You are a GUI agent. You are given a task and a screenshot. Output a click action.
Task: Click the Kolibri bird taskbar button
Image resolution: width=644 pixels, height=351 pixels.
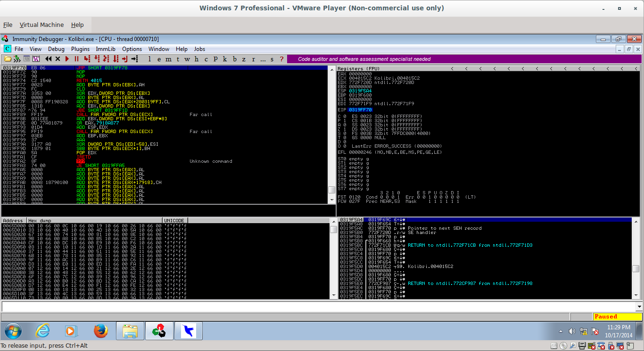(x=188, y=331)
